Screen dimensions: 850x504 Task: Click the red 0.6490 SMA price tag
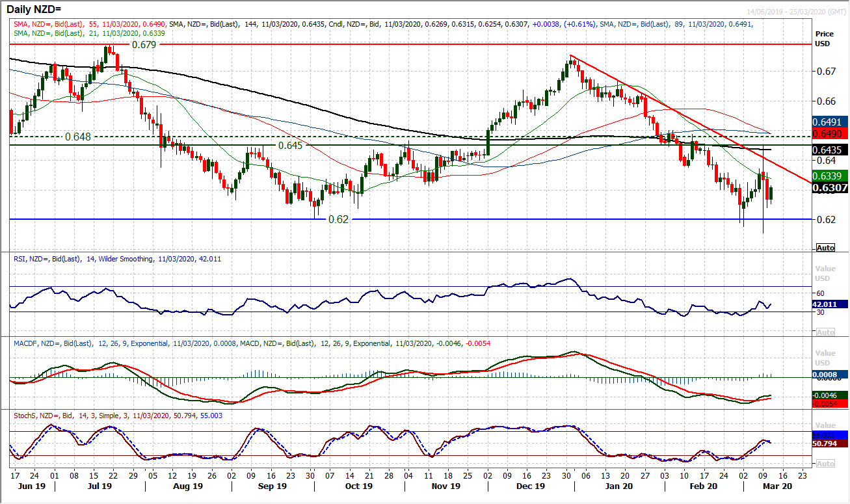click(830, 133)
